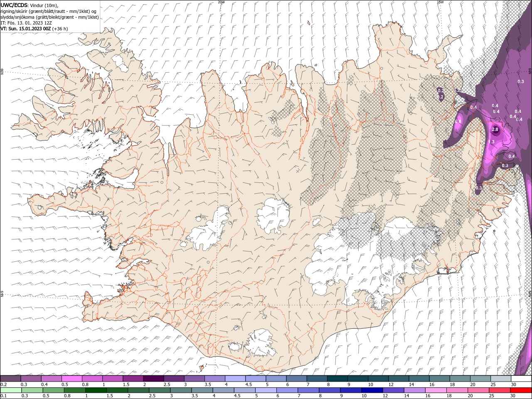532x399 pixels.
Task: Select lower legend swatch between 2 and 2.5
Action: click(x=138, y=390)
